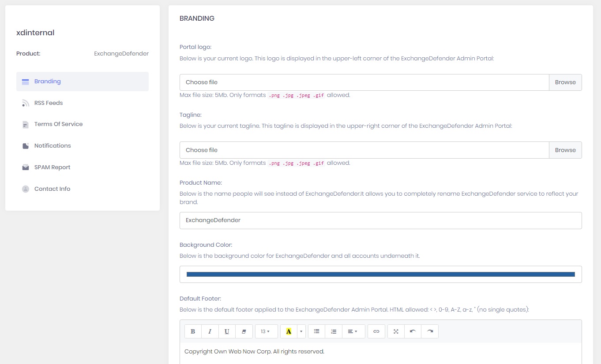Click Browse for the Tagline file
The width and height of the screenshot is (601, 364).
point(565,150)
